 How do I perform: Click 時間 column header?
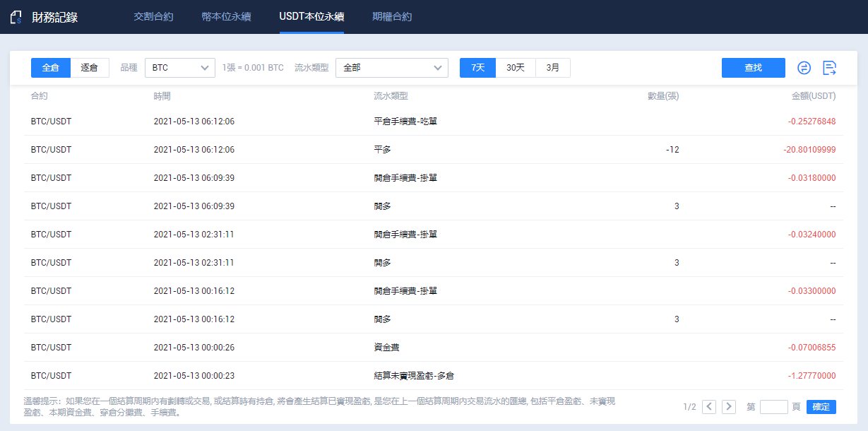[x=162, y=96]
